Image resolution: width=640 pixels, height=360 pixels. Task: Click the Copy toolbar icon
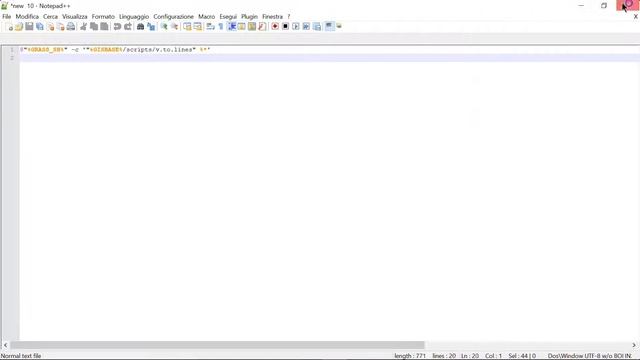(94, 27)
